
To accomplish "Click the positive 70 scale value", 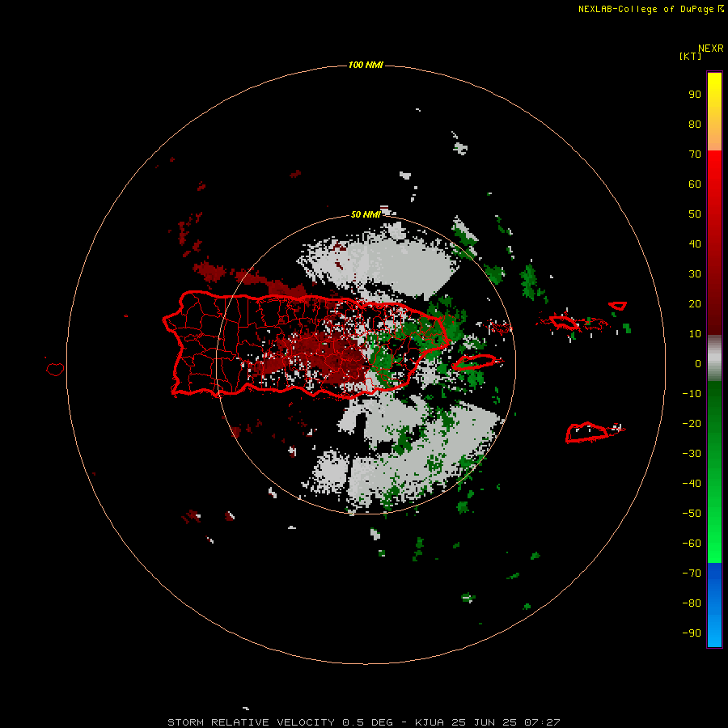I will pyautogui.click(x=695, y=154).
